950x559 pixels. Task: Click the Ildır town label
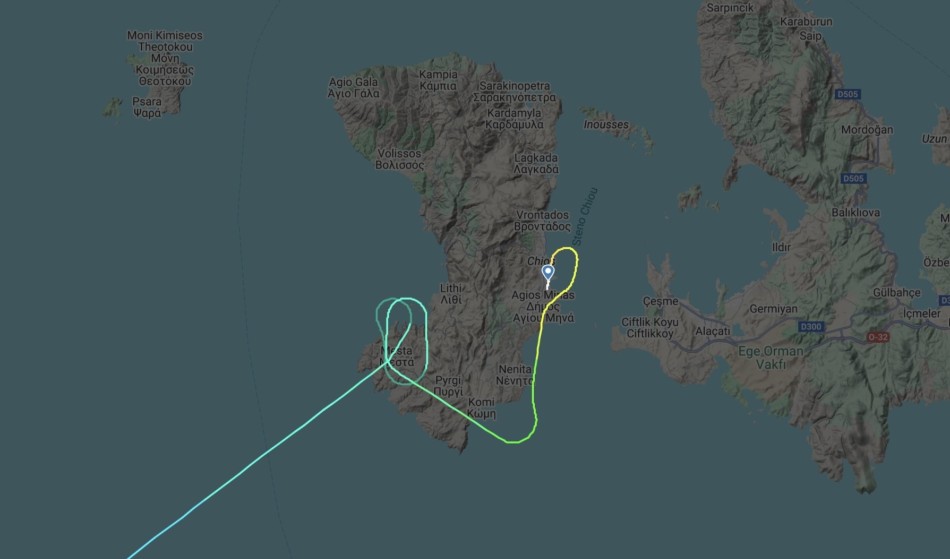coord(781,247)
